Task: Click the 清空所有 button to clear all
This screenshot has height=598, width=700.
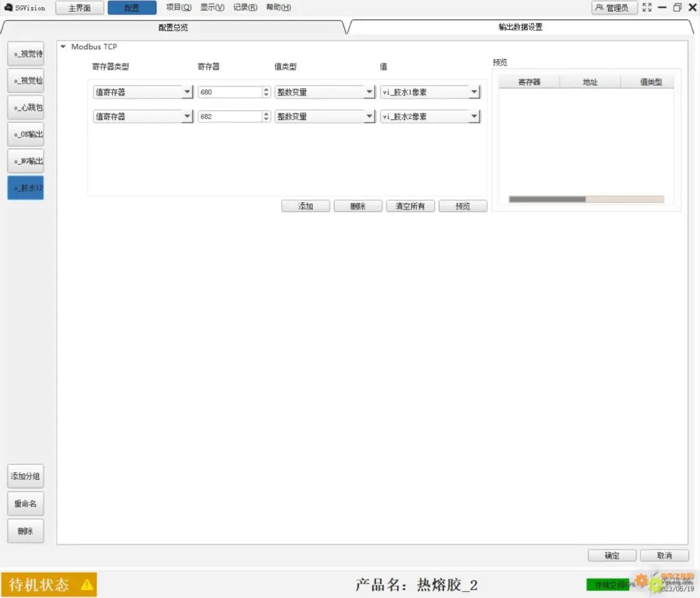Action: pyautogui.click(x=410, y=206)
